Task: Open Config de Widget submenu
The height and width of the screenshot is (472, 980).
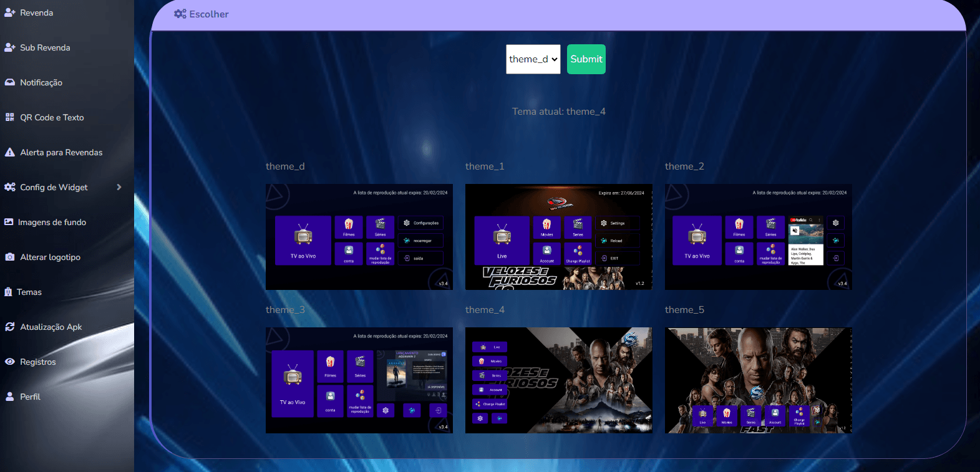Action: coord(54,187)
